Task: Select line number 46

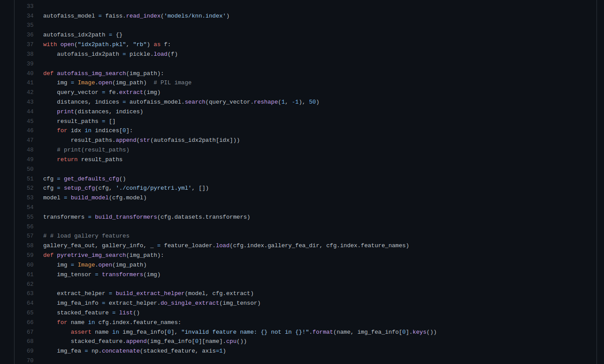Action: tap(30, 130)
